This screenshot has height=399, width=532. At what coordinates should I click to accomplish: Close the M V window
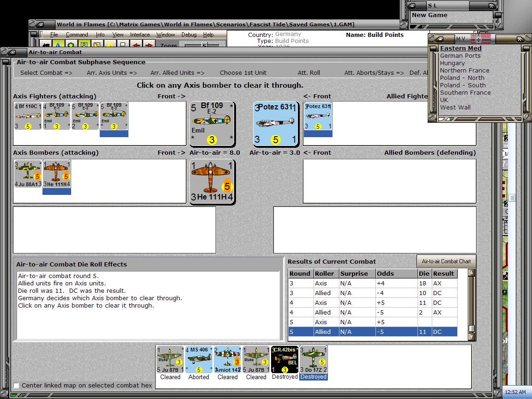(x=520, y=39)
